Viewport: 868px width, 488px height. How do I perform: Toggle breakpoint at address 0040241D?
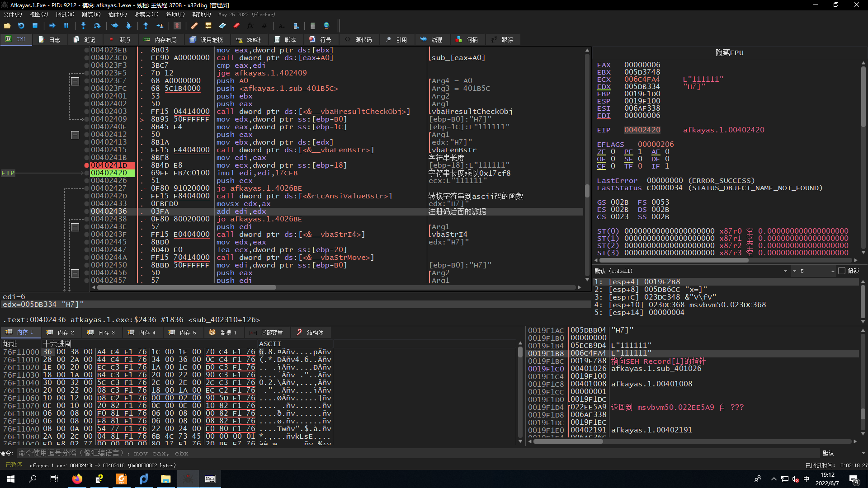86,165
